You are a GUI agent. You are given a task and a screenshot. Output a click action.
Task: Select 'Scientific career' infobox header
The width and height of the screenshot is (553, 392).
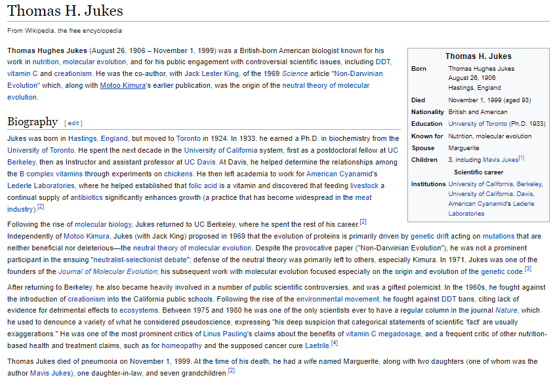click(x=479, y=172)
